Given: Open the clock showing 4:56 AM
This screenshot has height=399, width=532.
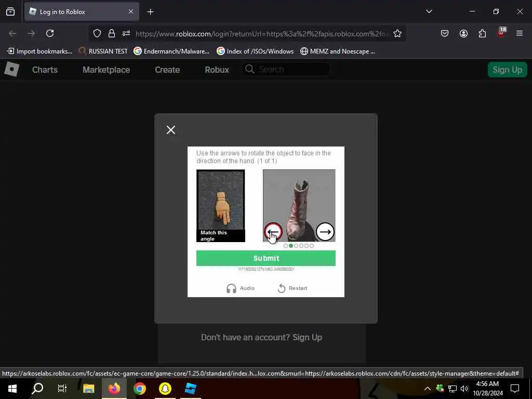Looking at the screenshot, I should coord(488,389).
